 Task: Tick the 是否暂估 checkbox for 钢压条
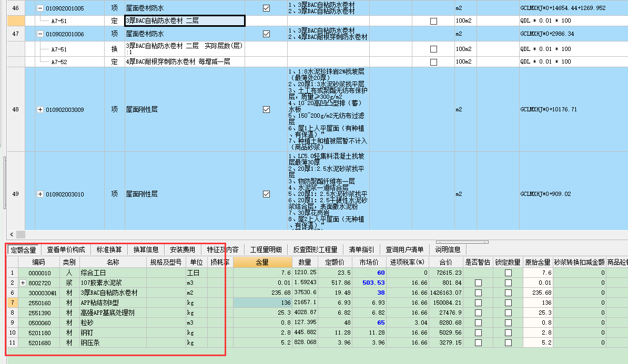click(x=478, y=343)
